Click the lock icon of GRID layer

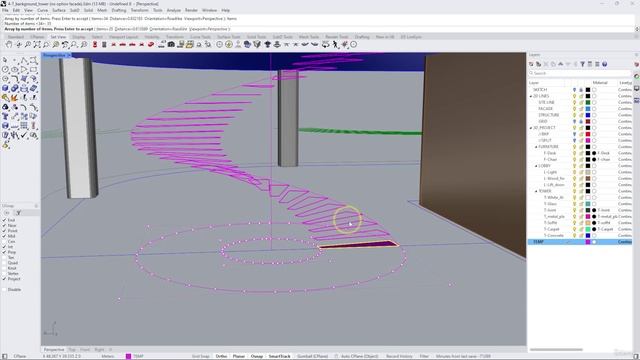pos(581,122)
